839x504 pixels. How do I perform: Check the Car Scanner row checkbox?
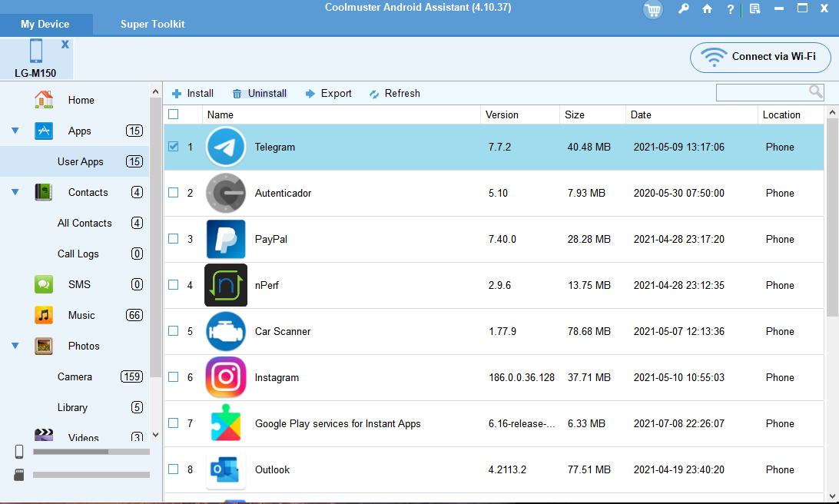pyautogui.click(x=174, y=330)
